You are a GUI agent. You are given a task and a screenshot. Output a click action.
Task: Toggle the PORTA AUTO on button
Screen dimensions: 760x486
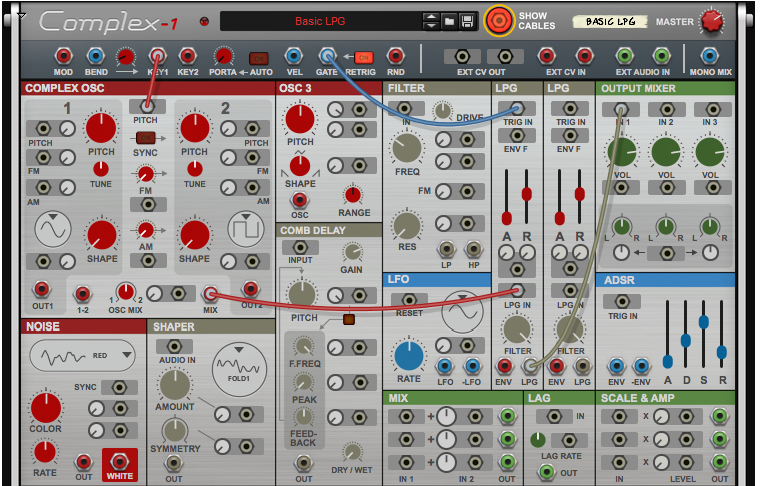[259, 59]
